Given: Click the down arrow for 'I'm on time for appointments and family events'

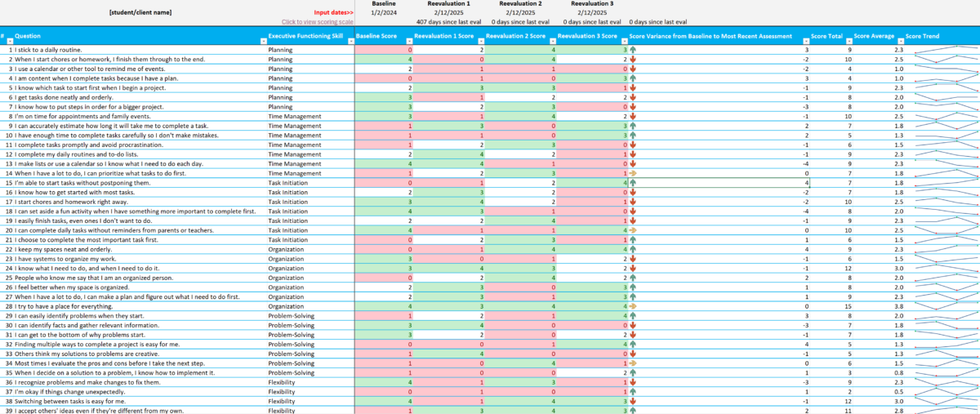Looking at the screenshot, I should (x=632, y=116).
